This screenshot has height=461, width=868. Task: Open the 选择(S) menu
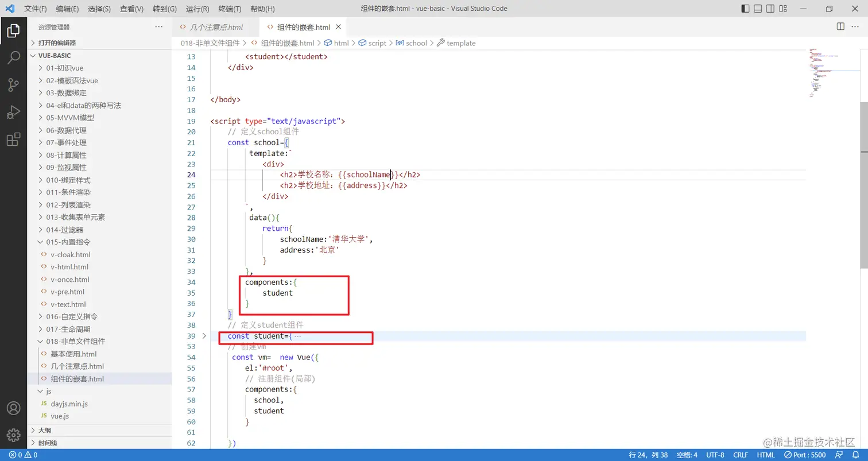pos(100,9)
